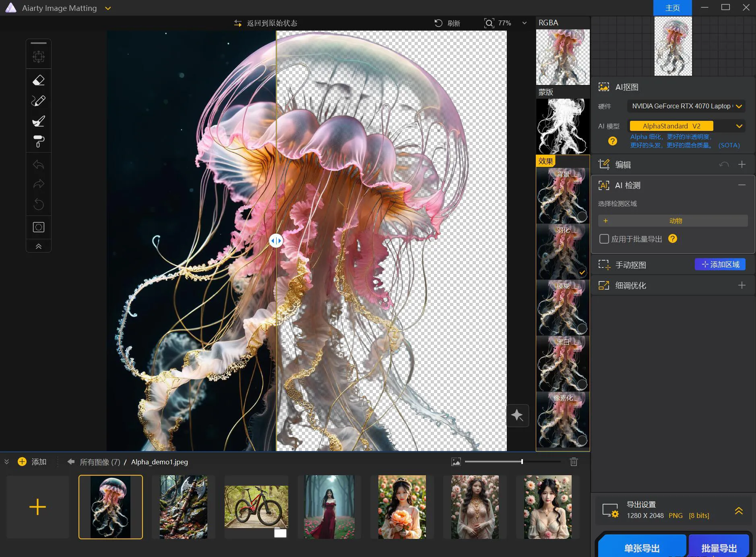Viewport: 756px width, 557px height.
Task: Click the undo arrow in left toolbar
Action: pos(39,165)
